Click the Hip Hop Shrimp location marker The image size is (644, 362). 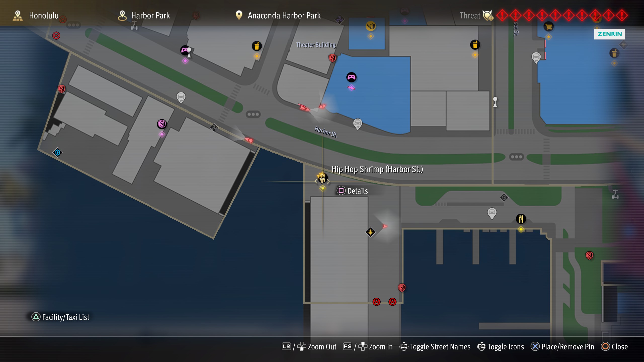click(x=322, y=178)
